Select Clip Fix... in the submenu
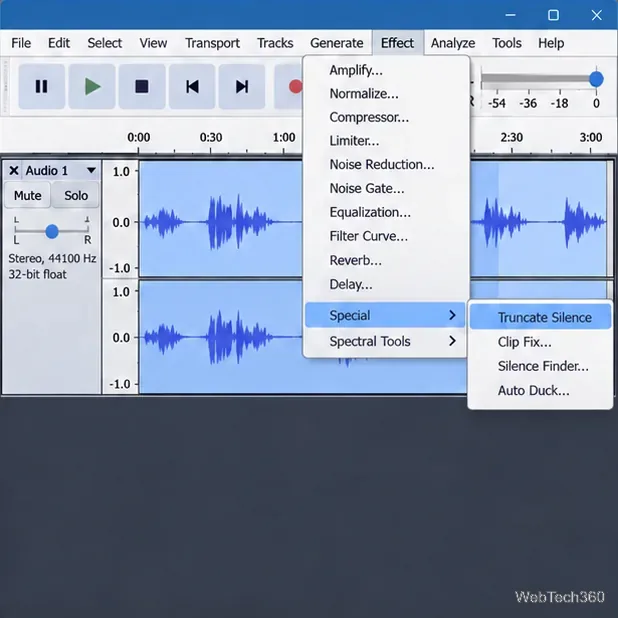This screenshot has height=618, width=618. coord(540,342)
